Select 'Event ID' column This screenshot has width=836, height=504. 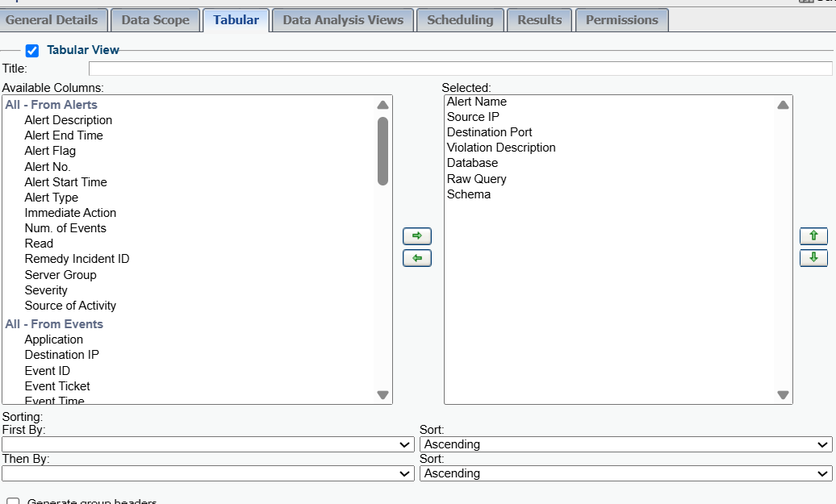(48, 371)
